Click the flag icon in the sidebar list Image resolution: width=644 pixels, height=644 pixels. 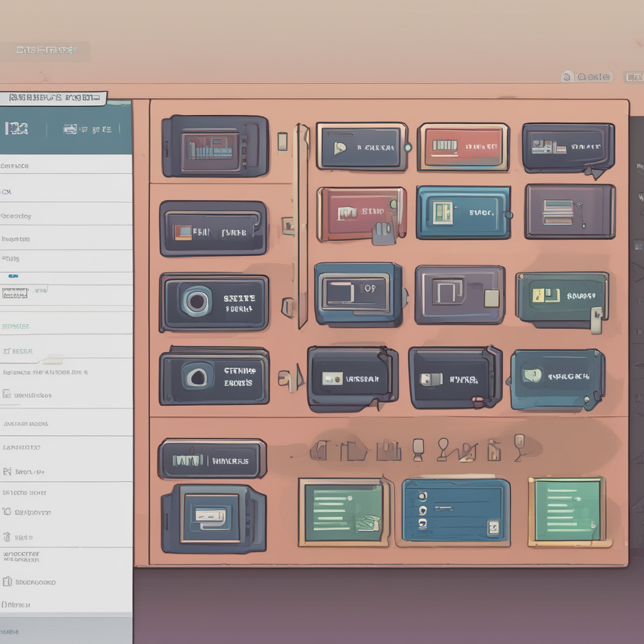coord(7,471)
